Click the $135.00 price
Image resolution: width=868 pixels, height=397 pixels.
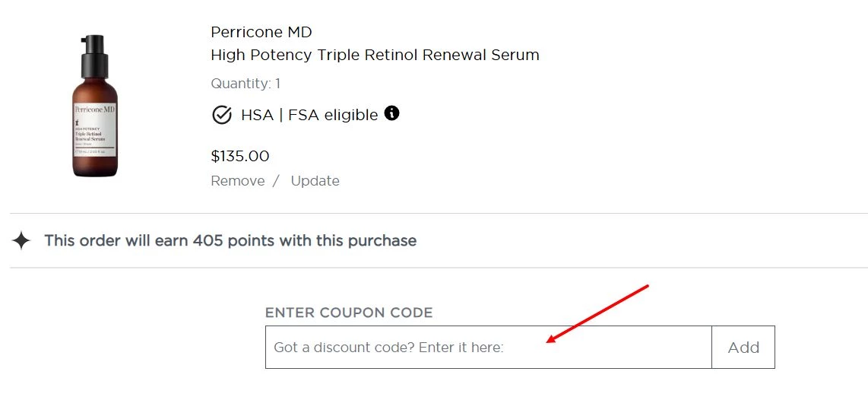tap(239, 156)
